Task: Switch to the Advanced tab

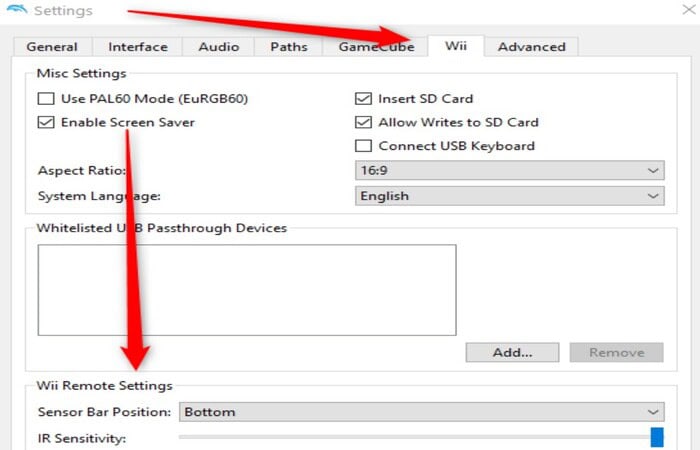Action: (531, 47)
